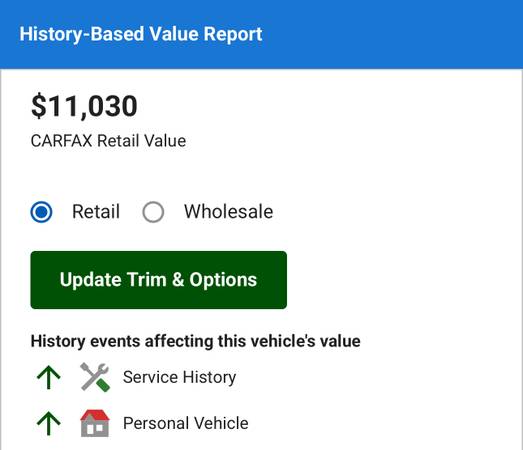
Task: Select the Retail radio button
Action: (41, 212)
